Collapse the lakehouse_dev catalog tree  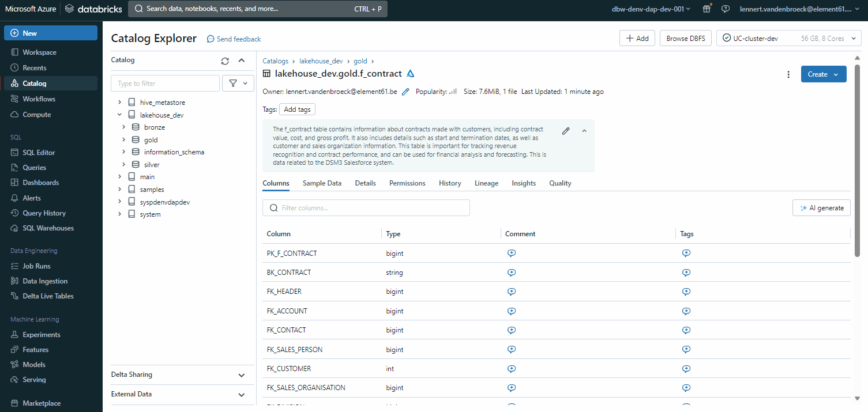click(x=119, y=115)
